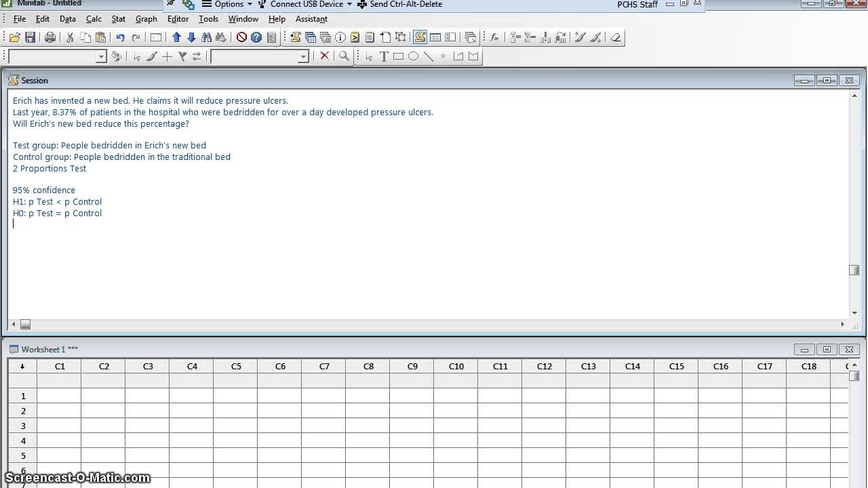
Task: Select column header C1
Action: 60,367
